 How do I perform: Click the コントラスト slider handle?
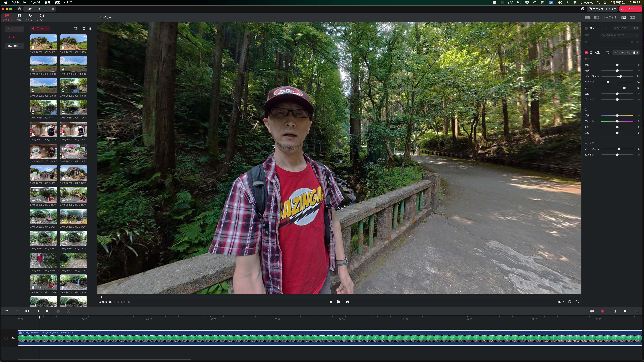[x=620, y=76]
